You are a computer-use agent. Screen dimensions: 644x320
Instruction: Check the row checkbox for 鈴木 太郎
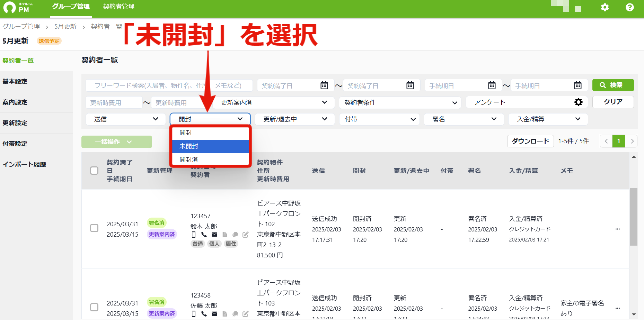tap(94, 228)
